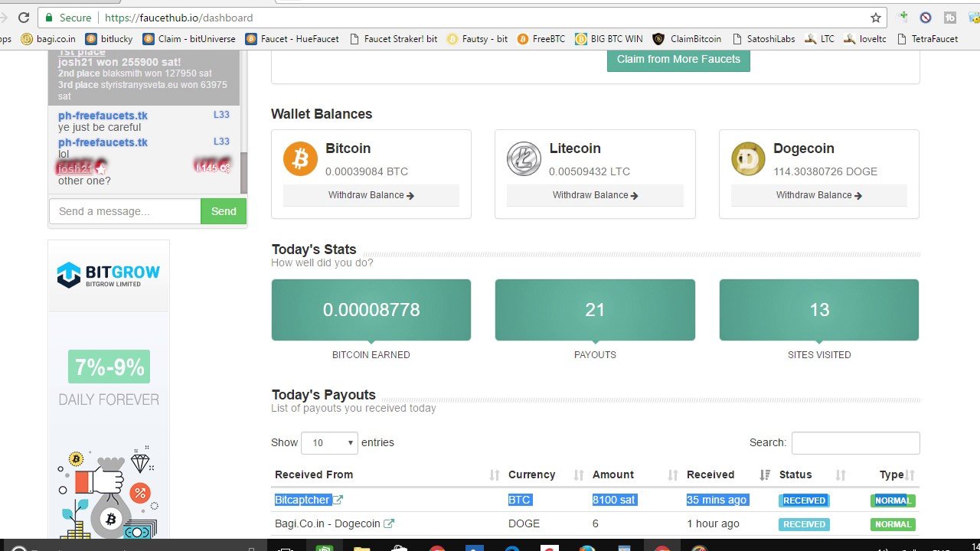Screen dimensions: 980x551
Task: Select the Bitcoin balance '0.00039084 BTC'
Action: point(367,171)
